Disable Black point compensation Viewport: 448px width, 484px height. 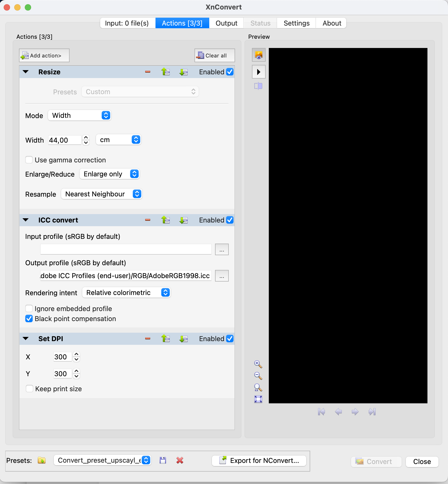pos(29,318)
